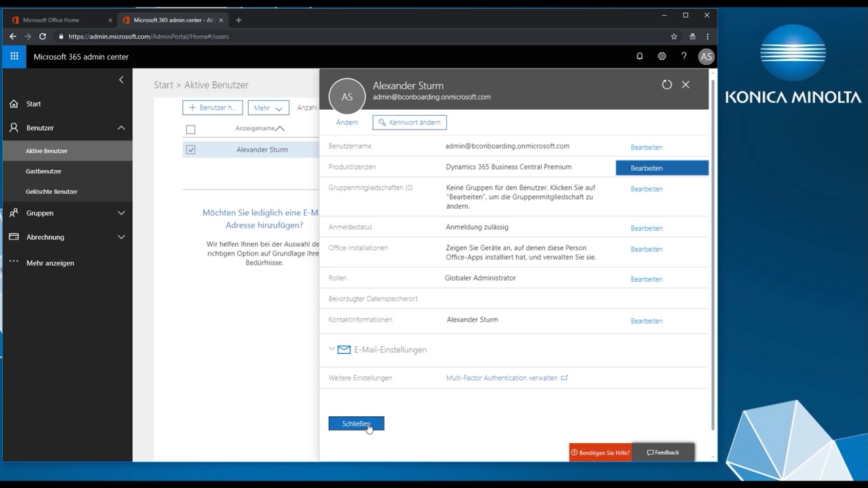Click the browser address bar URL
Viewport: 868px width, 488px height.
coord(149,37)
